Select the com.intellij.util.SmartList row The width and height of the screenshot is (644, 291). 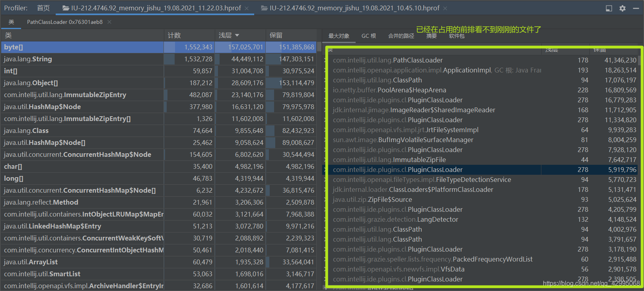(159, 274)
